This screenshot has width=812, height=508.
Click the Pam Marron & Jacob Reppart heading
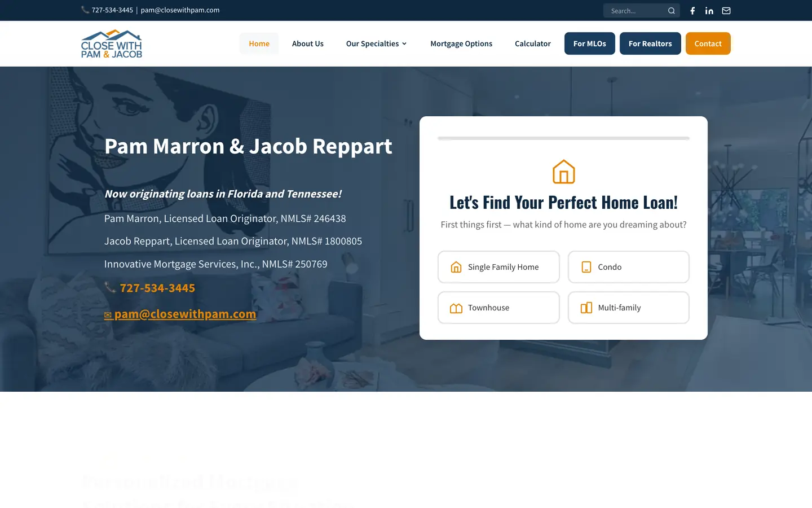click(248, 146)
